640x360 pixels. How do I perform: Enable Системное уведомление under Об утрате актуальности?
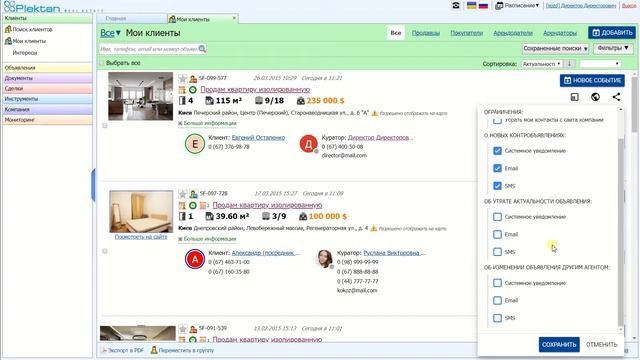(x=497, y=217)
